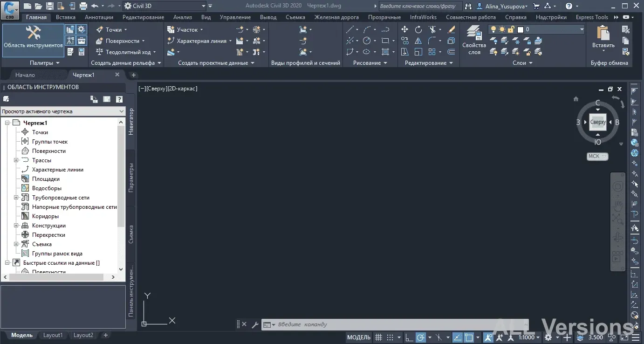Screen dimensions: 644x344
Task: Select the Line tool in Рисование panel
Action: coord(350,29)
